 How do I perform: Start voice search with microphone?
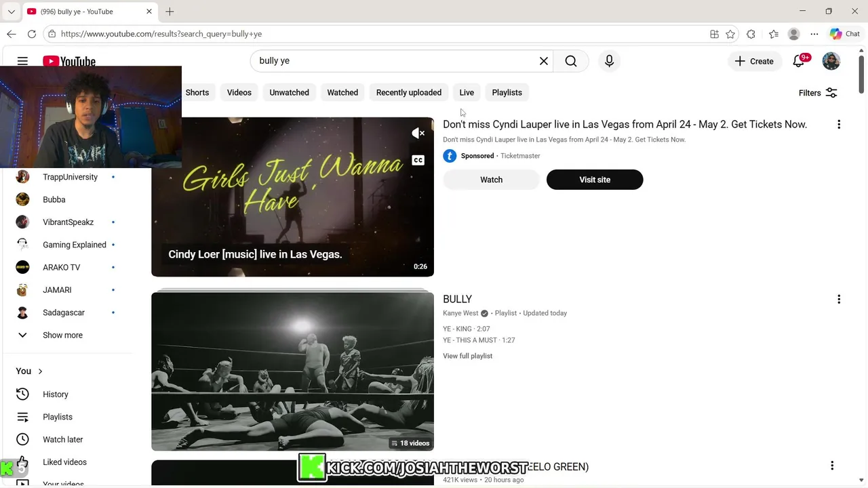pyautogui.click(x=609, y=61)
